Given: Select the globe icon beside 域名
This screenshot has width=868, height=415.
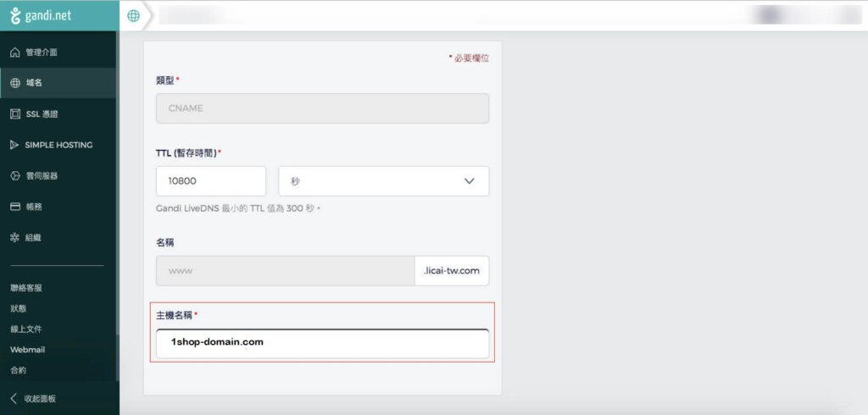Looking at the screenshot, I should 15,83.
